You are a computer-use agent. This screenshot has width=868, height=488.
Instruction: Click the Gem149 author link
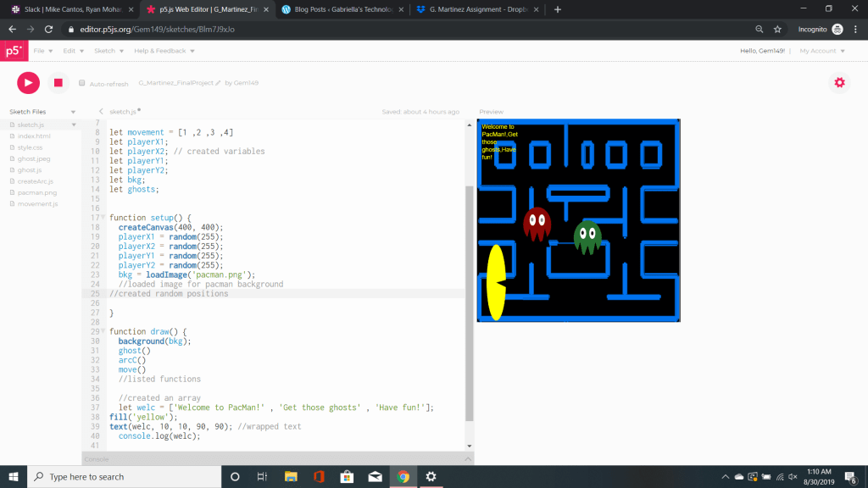[x=245, y=83]
